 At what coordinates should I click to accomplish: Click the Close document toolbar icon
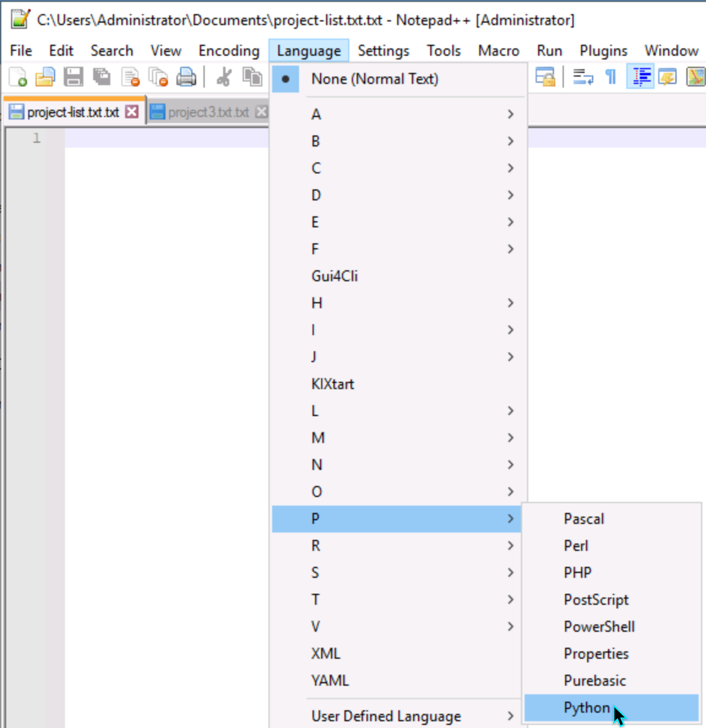[x=130, y=77]
